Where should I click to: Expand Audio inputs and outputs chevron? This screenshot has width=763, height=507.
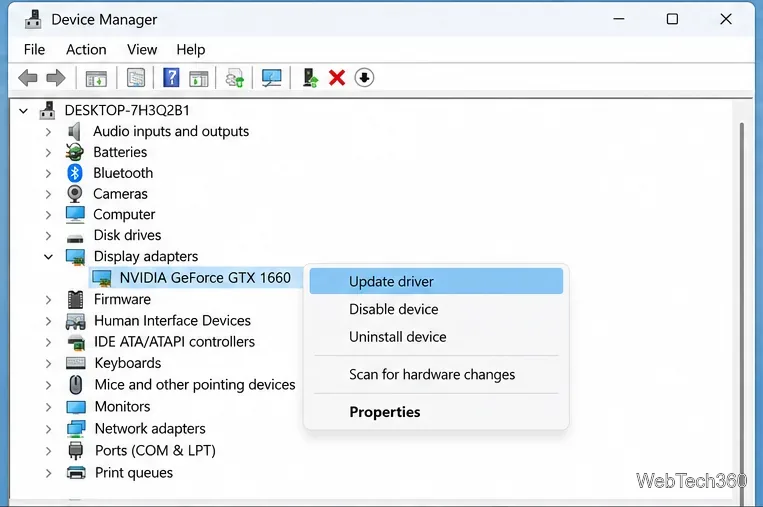48,131
